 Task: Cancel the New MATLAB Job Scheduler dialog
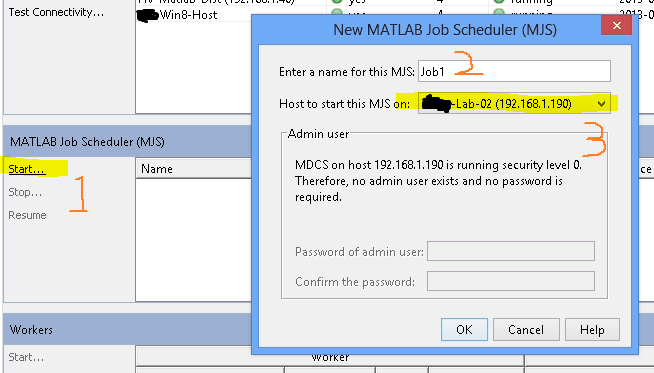pos(526,330)
